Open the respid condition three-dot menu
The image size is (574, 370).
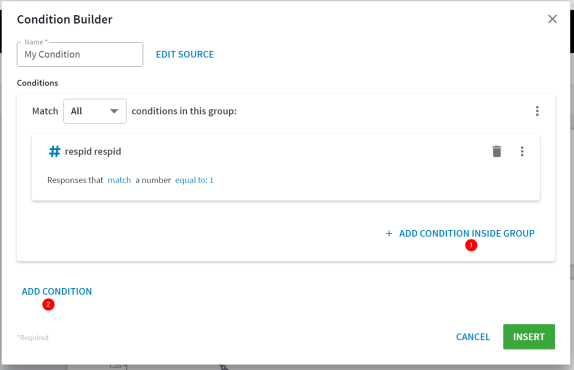522,151
